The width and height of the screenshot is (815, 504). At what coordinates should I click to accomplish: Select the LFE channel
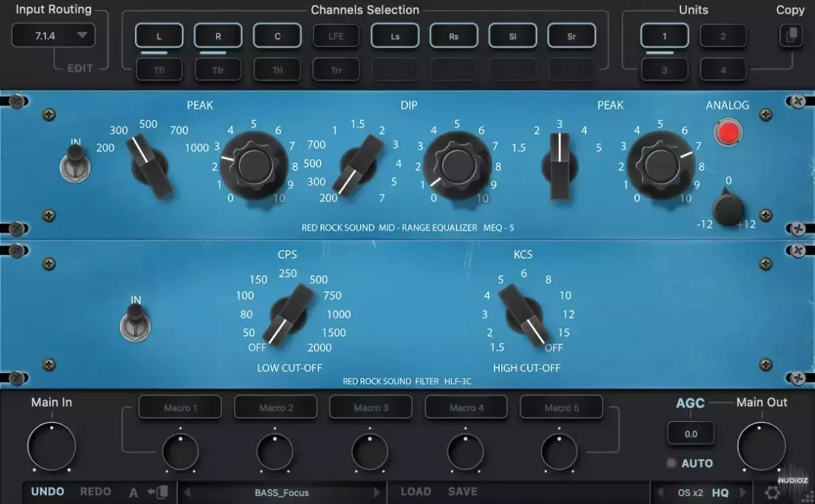pos(336,36)
